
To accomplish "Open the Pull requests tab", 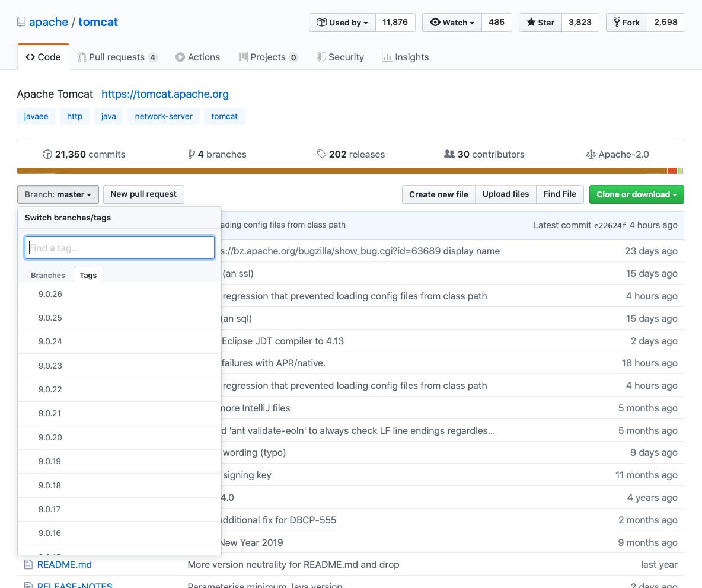I will click(x=117, y=57).
